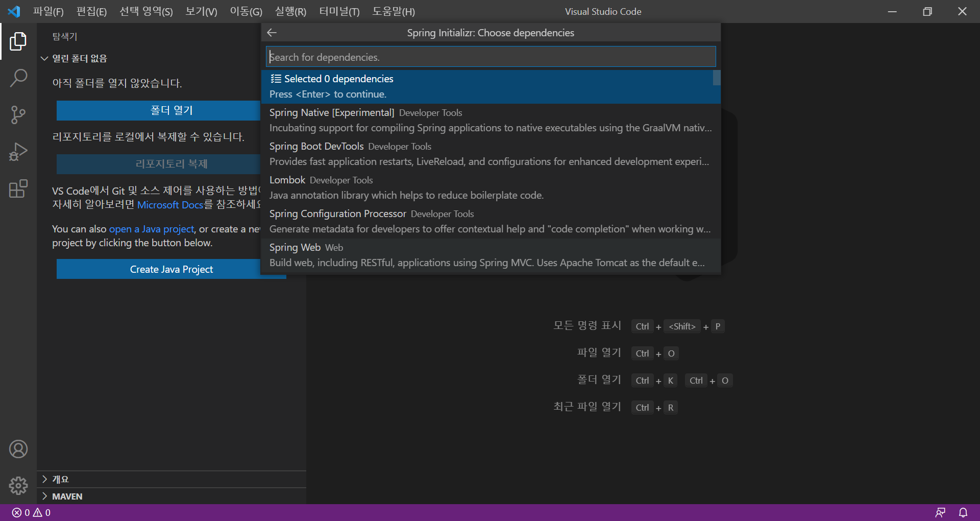Choose the Lombok dependency

490,187
